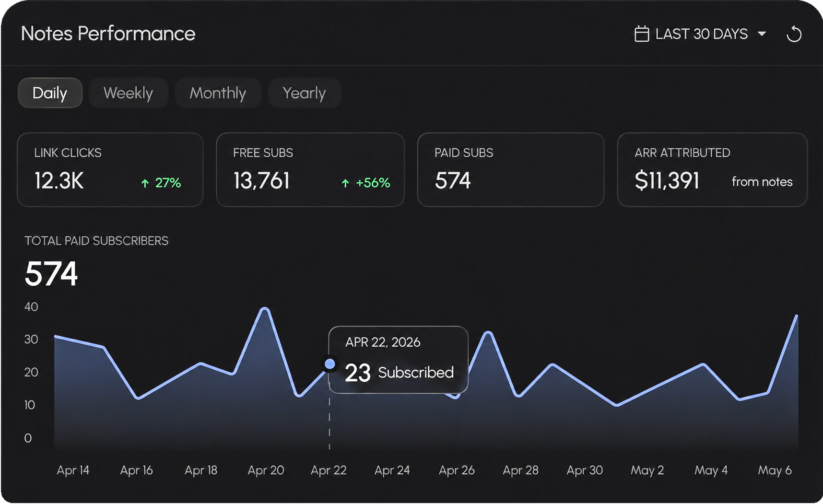Click the May 6 axis label

click(x=775, y=470)
